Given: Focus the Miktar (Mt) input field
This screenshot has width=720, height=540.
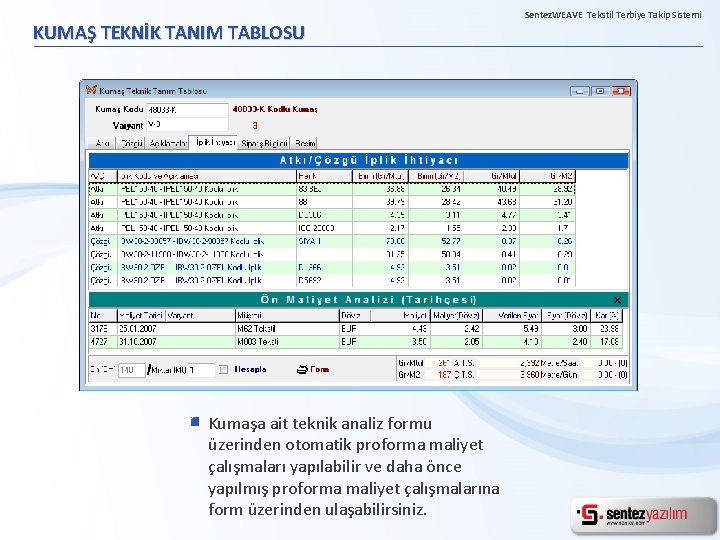Looking at the screenshot, I should [x=201, y=370].
